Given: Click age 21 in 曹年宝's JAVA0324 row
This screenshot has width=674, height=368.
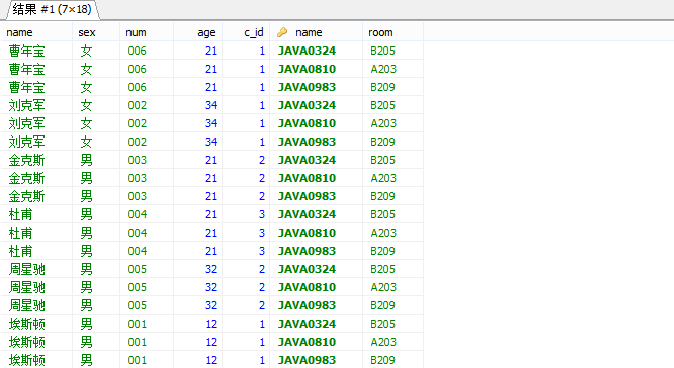Looking at the screenshot, I should tap(211, 51).
